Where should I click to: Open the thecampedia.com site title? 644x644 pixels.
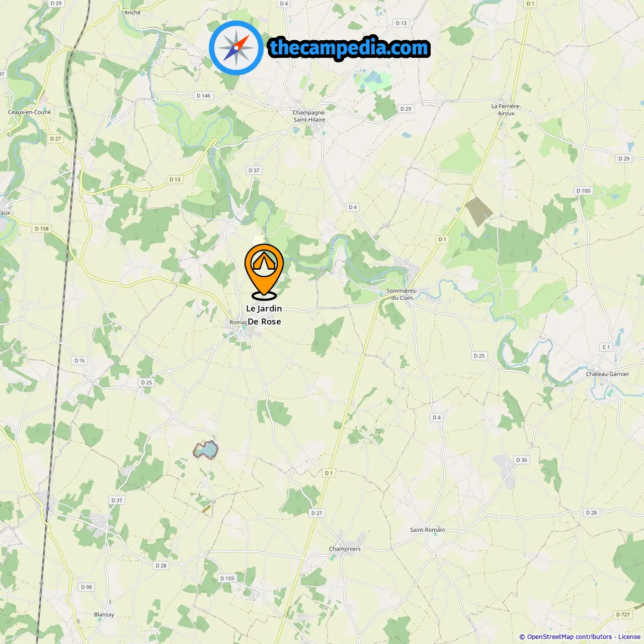click(349, 48)
